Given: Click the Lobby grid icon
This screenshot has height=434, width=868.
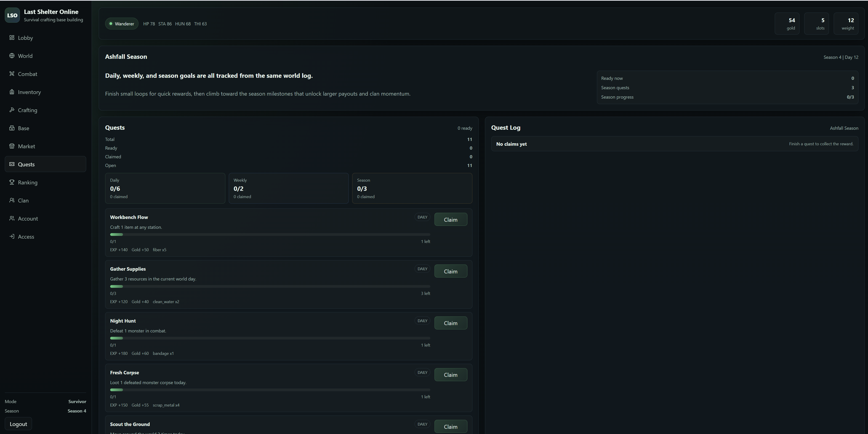Looking at the screenshot, I should (12, 38).
